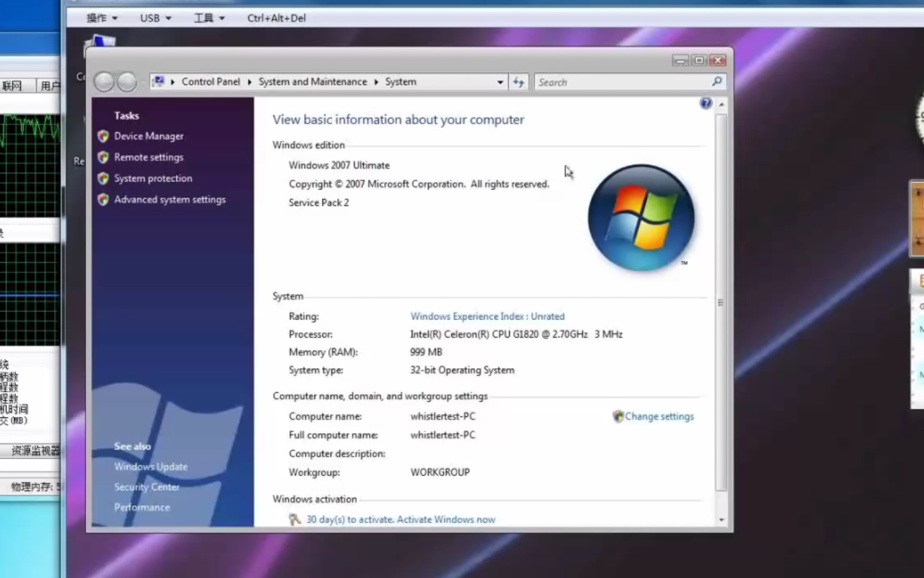Open the USB menu in viewer toolbar

(156, 18)
